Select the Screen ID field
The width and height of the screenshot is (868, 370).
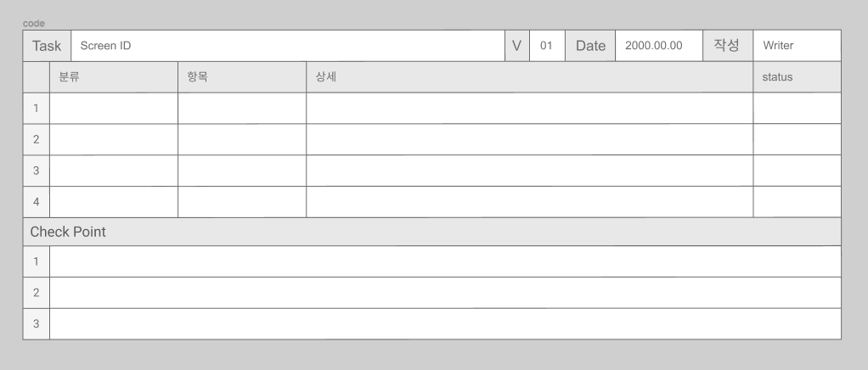pos(288,45)
